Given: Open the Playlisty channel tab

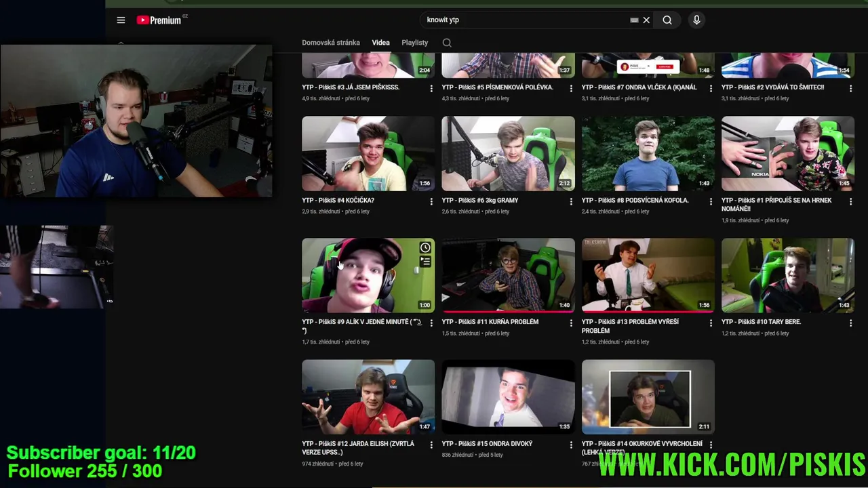Looking at the screenshot, I should (414, 43).
